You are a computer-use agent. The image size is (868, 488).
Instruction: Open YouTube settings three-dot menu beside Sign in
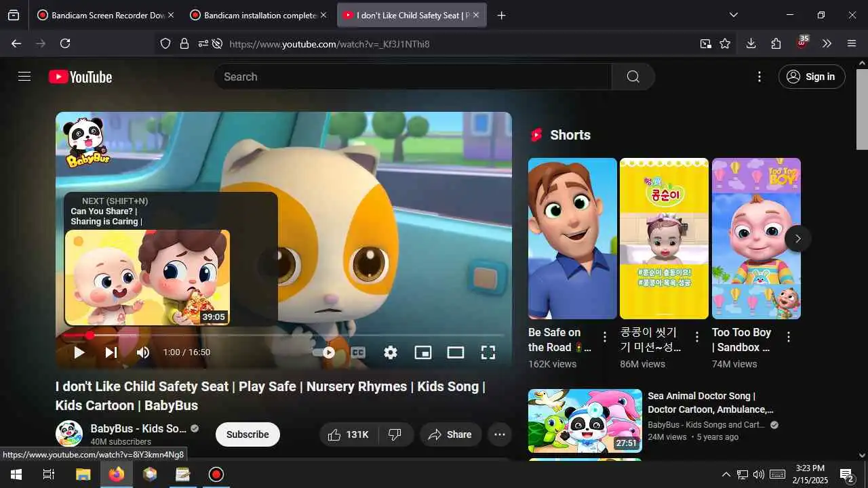click(x=759, y=77)
